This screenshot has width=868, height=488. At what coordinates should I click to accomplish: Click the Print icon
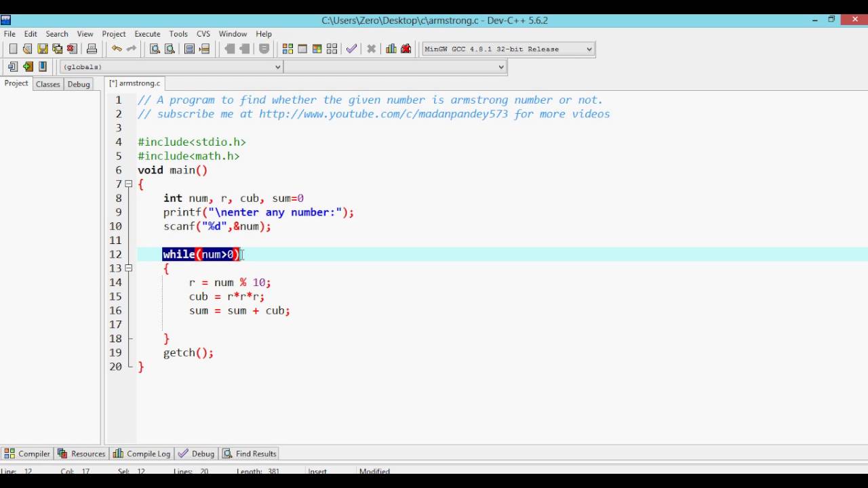[x=92, y=49]
